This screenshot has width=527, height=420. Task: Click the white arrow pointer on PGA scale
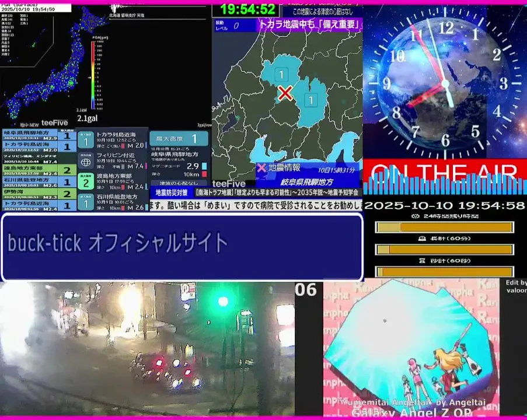point(89,78)
